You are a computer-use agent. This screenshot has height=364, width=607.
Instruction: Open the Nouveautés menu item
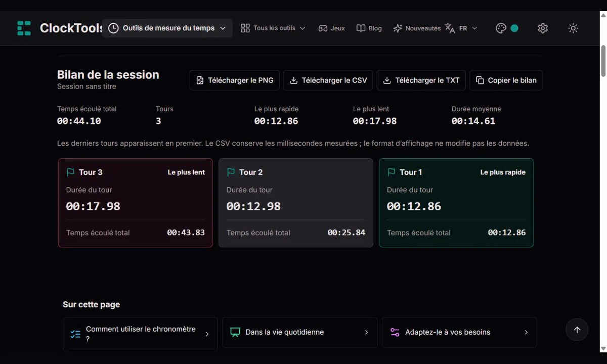(417, 28)
